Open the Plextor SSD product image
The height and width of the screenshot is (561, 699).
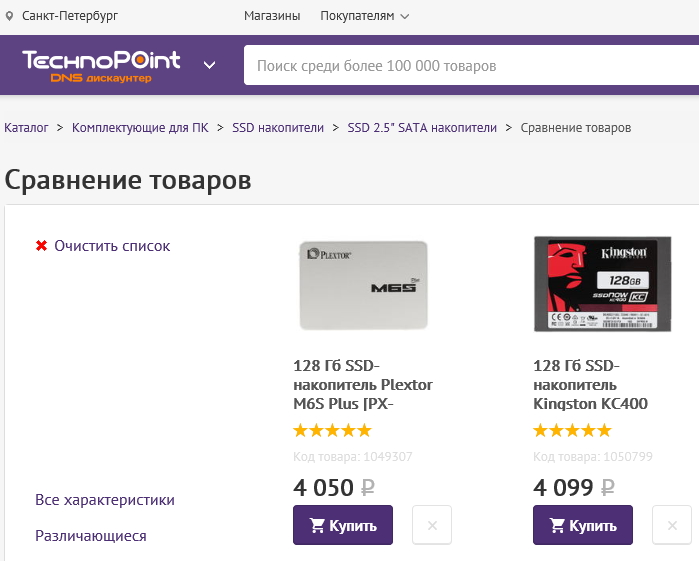pos(363,285)
